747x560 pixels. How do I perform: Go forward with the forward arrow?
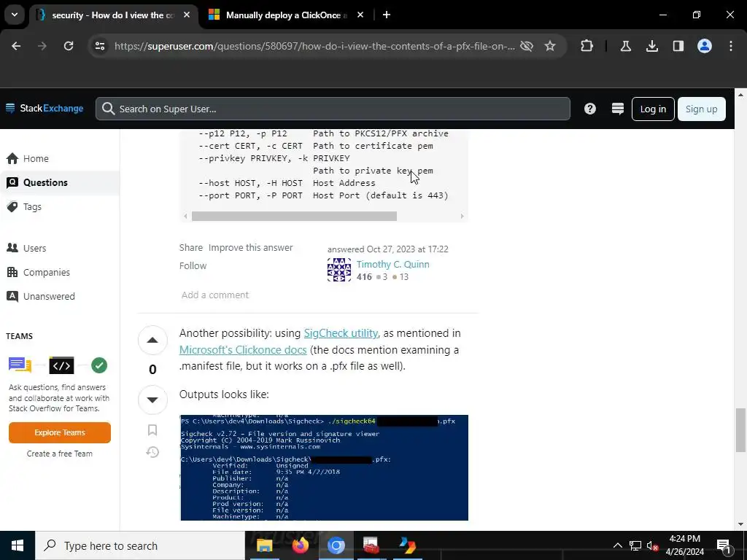pyautogui.click(x=42, y=46)
